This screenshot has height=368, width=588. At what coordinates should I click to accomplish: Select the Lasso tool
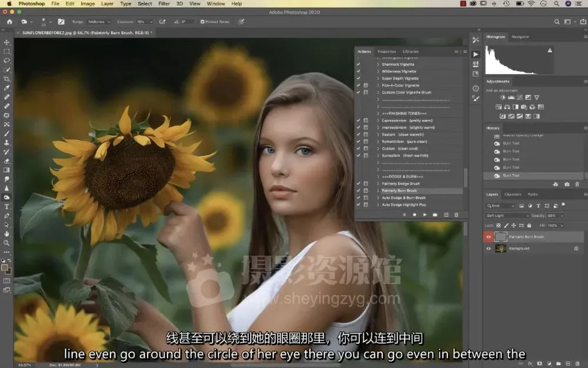[6, 61]
